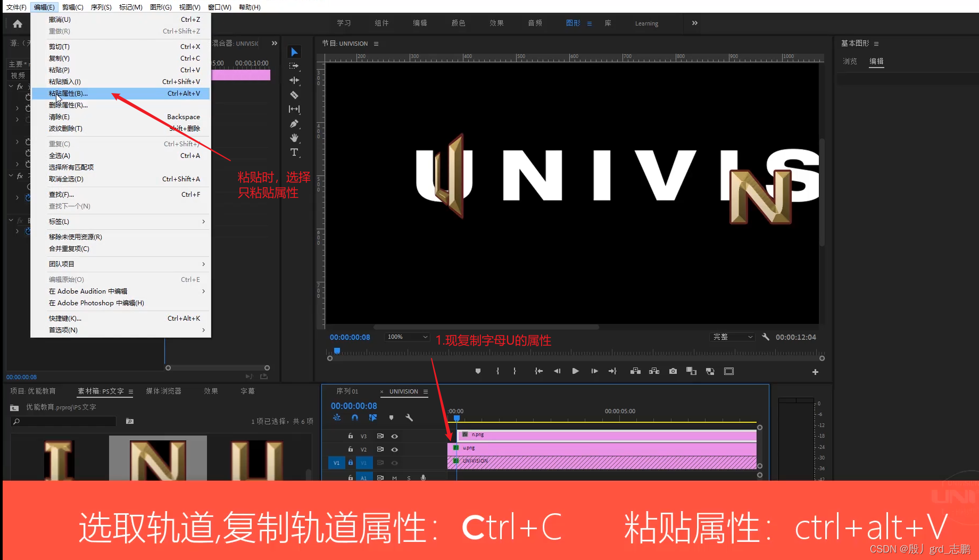Toggle V2 track output eye
The width and height of the screenshot is (979, 560).
coord(395,449)
